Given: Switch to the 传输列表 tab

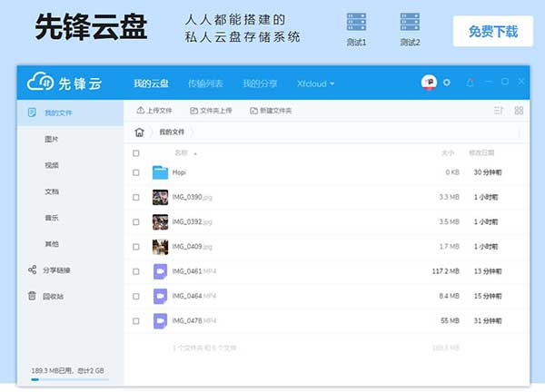Looking at the screenshot, I should pos(205,83).
